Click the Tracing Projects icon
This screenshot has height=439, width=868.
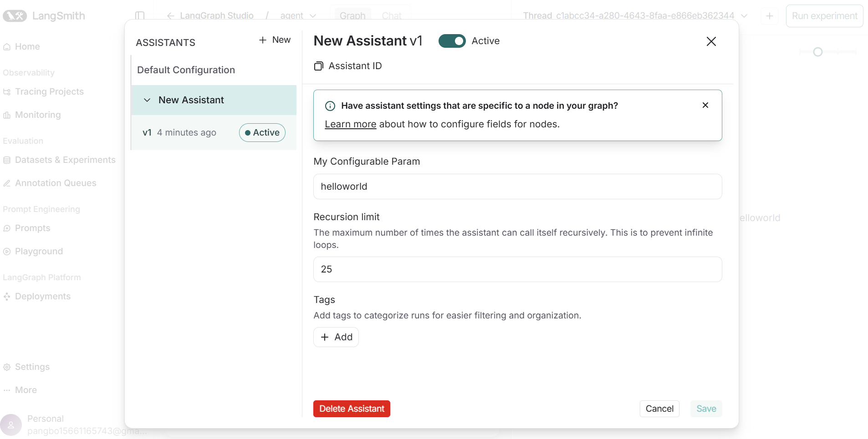pyautogui.click(x=7, y=92)
